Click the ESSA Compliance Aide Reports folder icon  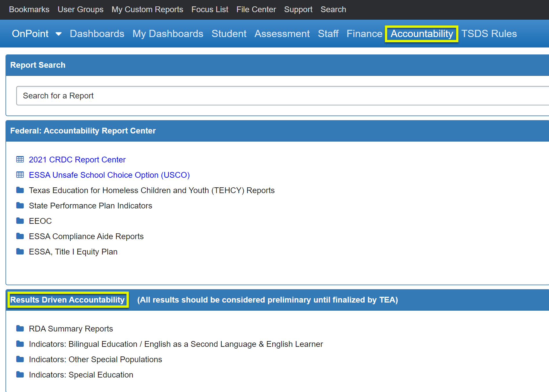(20, 236)
